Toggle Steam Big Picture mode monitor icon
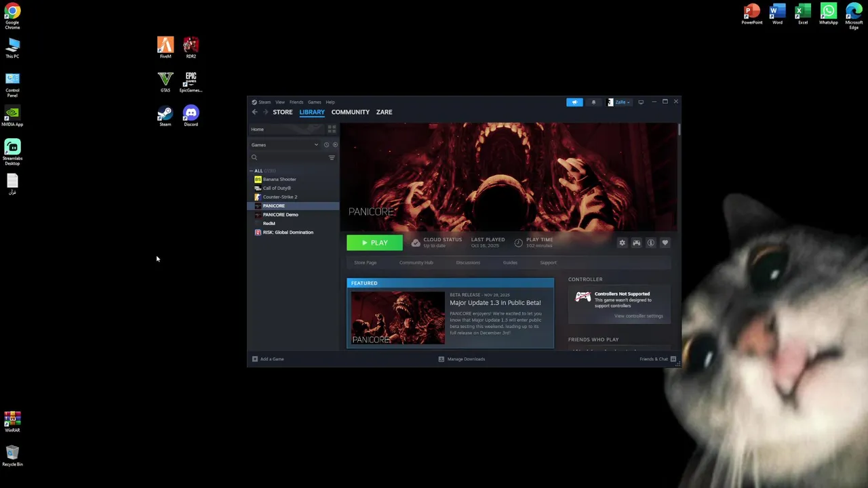 tap(641, 102)
